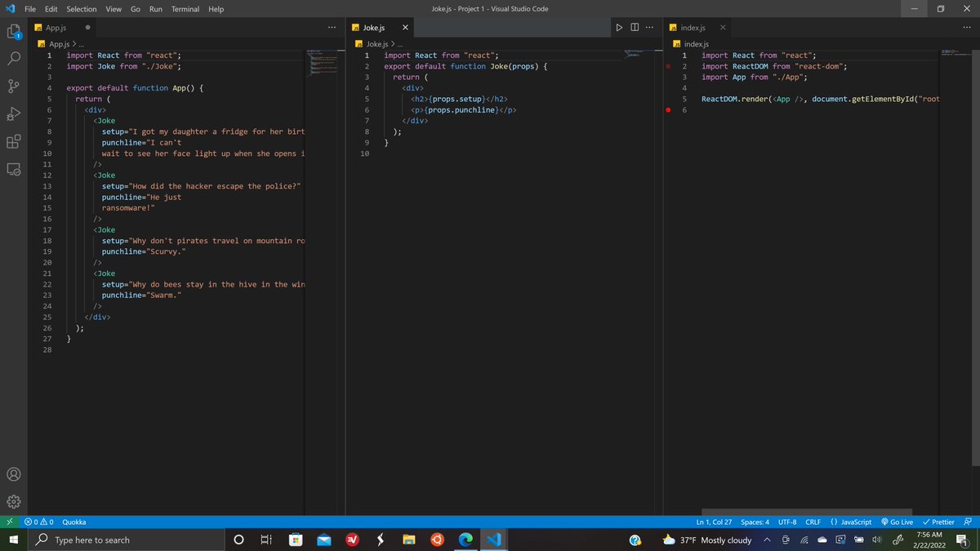Open the Ubuntu app from the taskbar
This screenshot has width=980, height=551.
coord(437,540)
